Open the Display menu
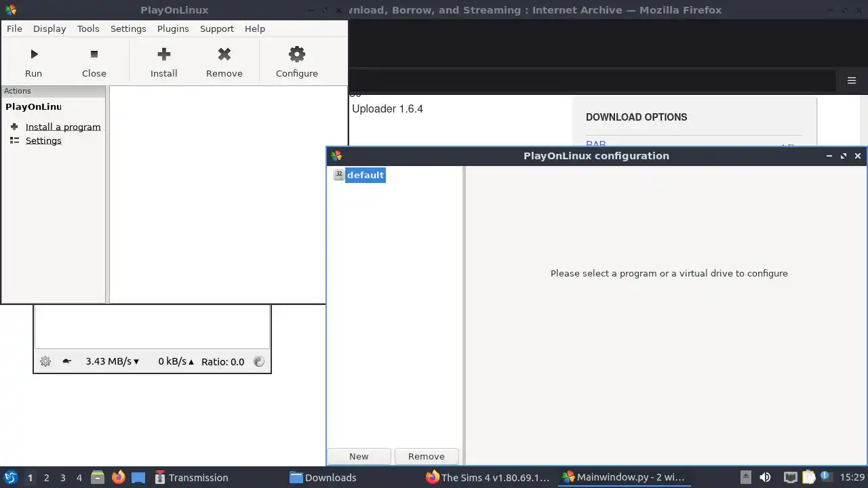868x488 pixels. (x=50, y=28)
